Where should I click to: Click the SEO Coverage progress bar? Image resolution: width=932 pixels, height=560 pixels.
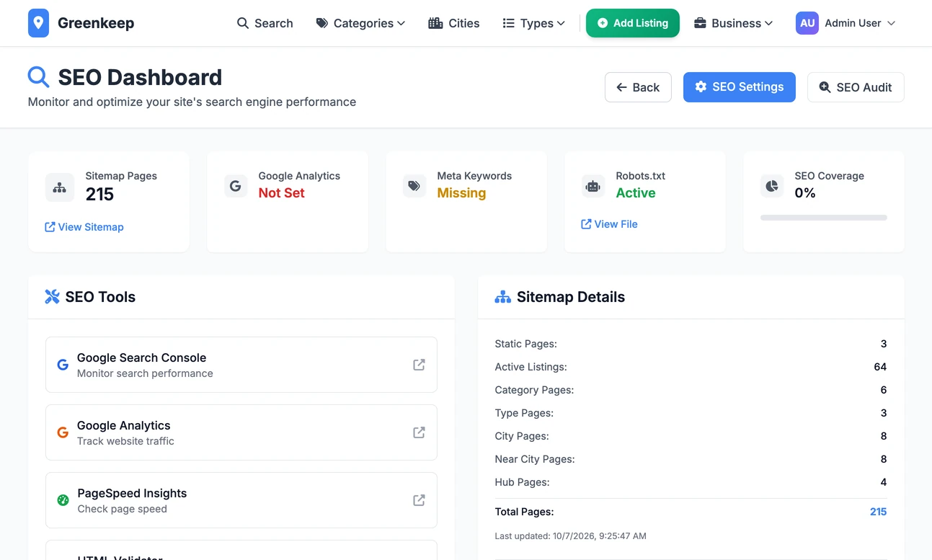click(x=824, y=218)
